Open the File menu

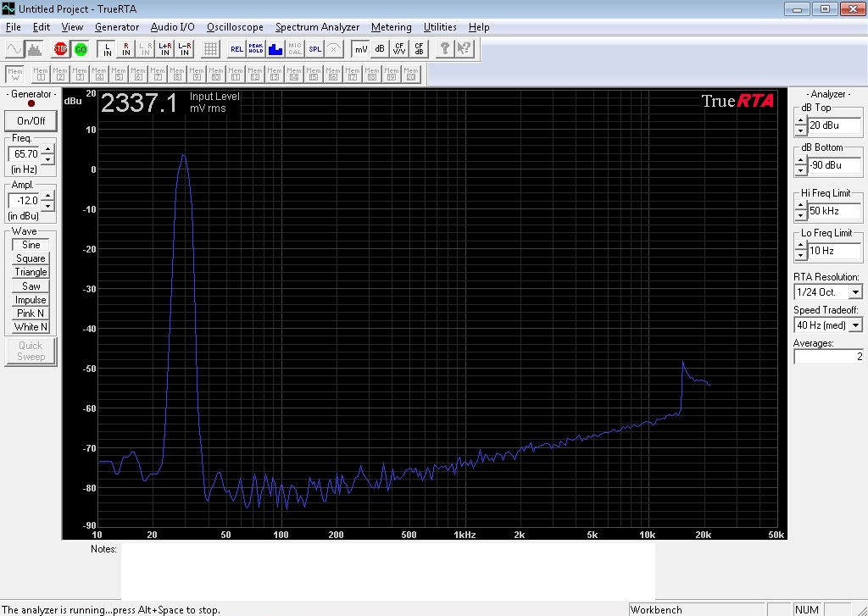(14, 27)
